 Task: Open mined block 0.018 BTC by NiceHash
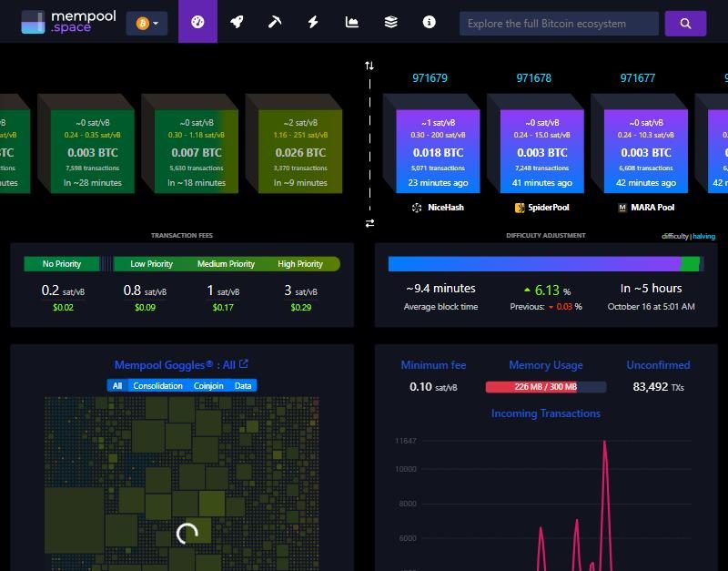[438, 151]
